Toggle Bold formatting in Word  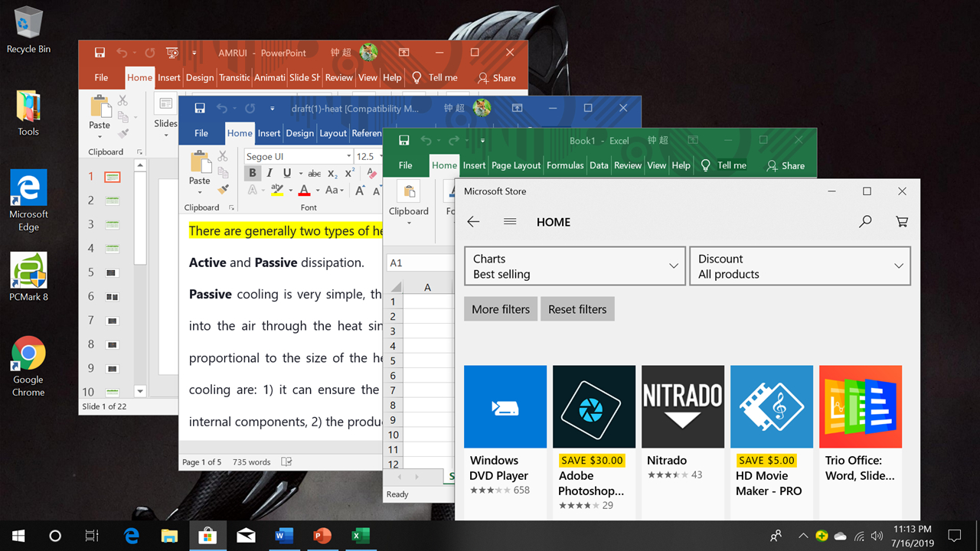click(x=252, y=173)
